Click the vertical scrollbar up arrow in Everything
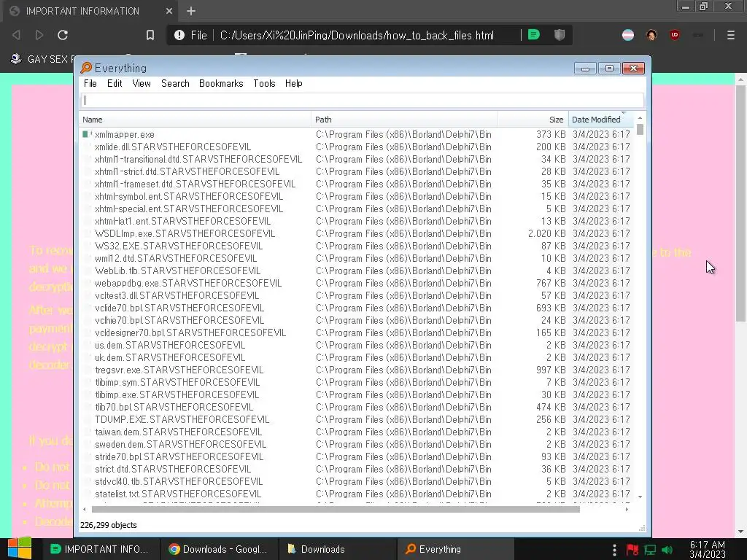Viewport: 747px width, 560px height. 640,117
